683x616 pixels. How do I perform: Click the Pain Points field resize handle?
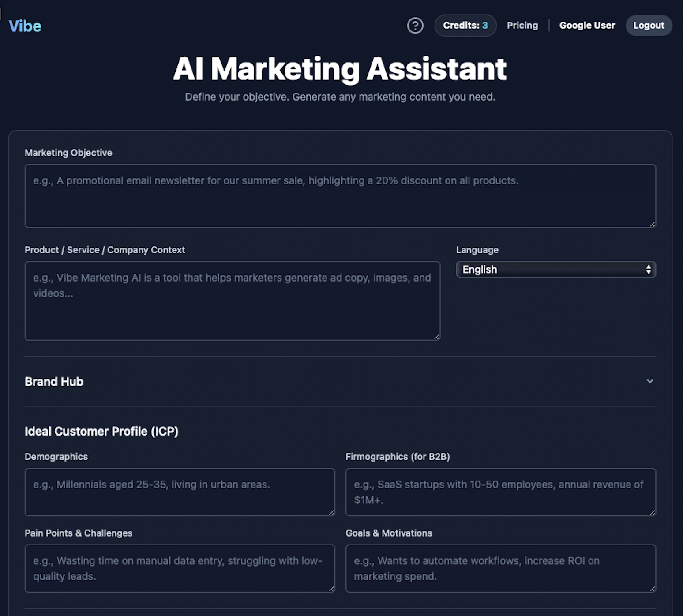(332, 589)
